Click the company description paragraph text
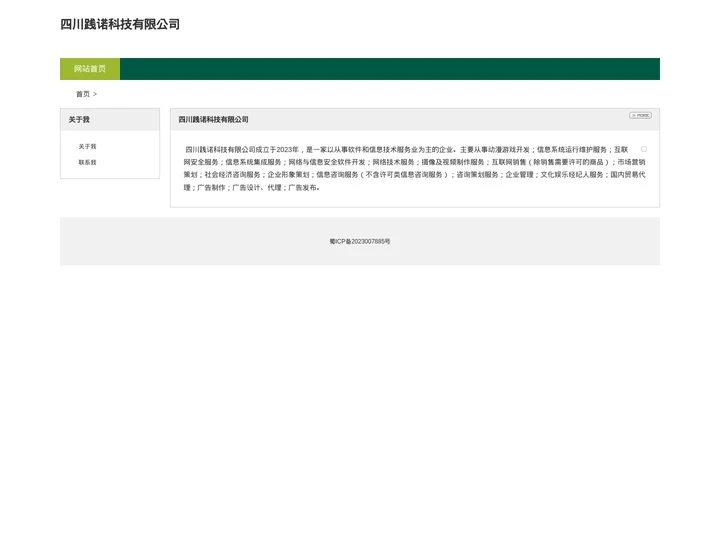Viewport: 720px width, 540px height. (x=414, y=169)
